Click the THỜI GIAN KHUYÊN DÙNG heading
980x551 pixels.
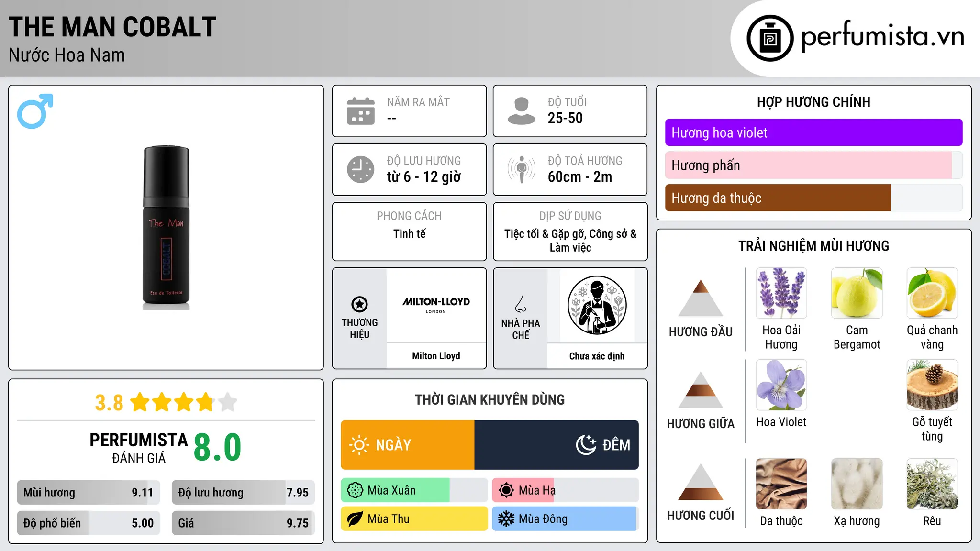(x=490, y=399)
